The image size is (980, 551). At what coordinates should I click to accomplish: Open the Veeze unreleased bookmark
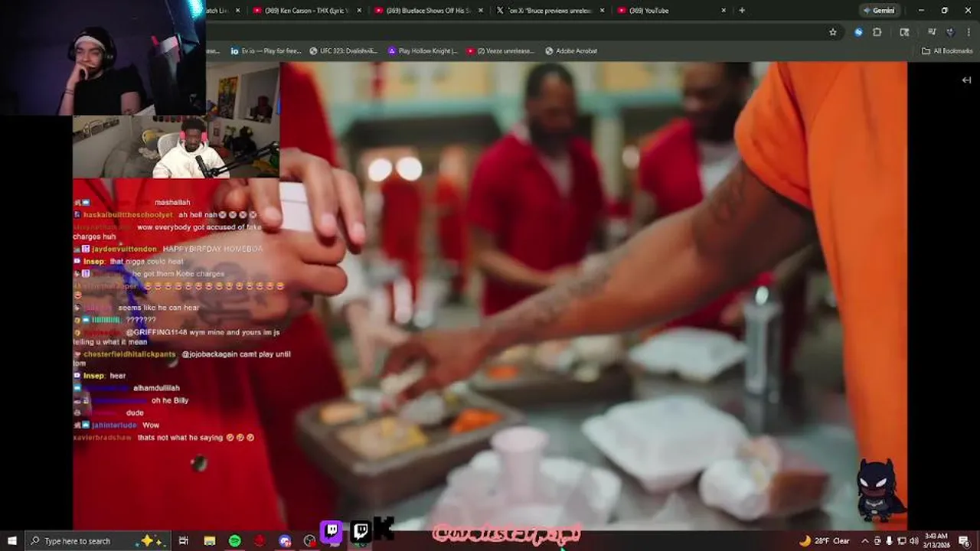pyautogui.click(x=501, y=51)
